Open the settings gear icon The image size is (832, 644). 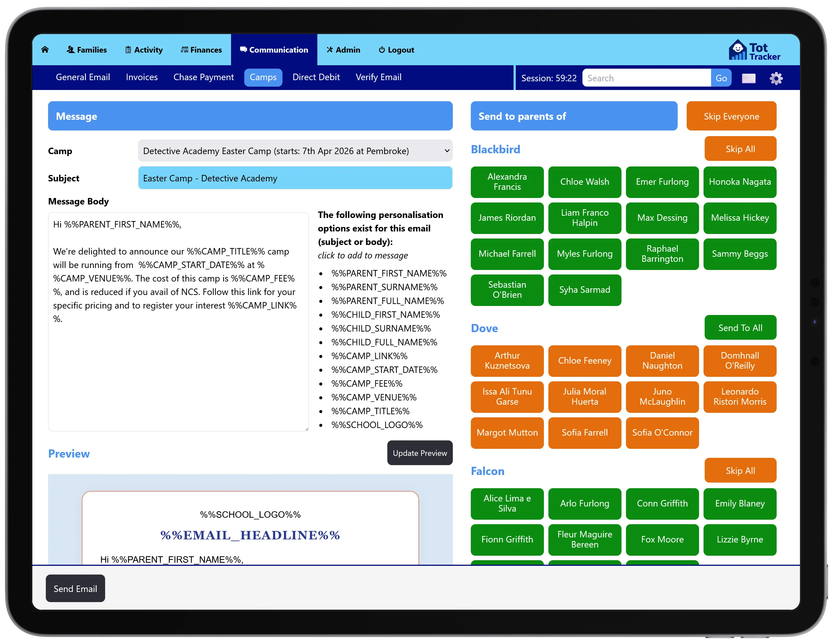point(776,78)
